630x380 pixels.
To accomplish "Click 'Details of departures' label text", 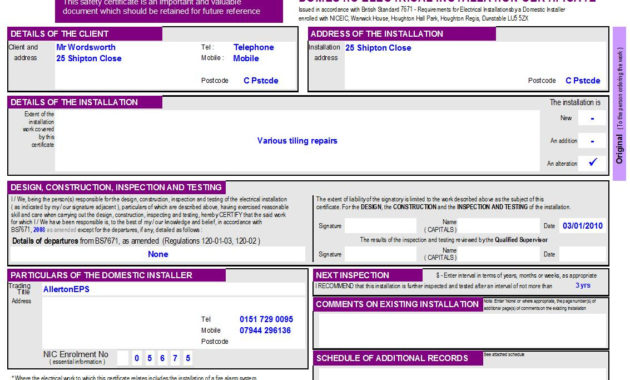I will 45,241.
